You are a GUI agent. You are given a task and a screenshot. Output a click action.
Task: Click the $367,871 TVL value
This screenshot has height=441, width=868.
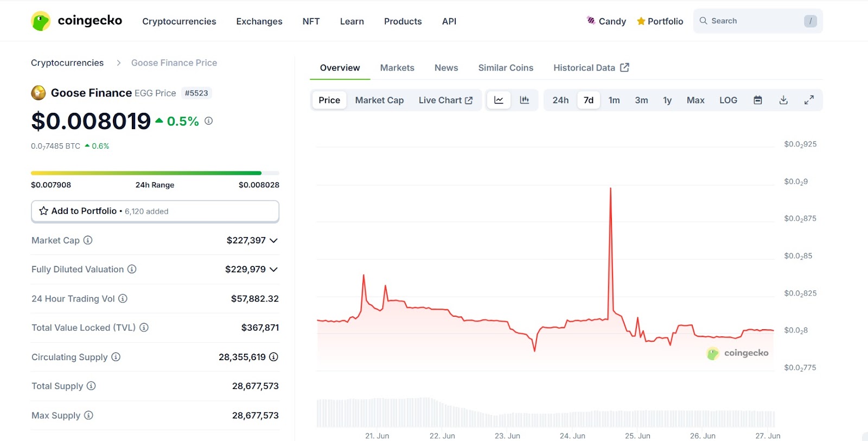260,328
